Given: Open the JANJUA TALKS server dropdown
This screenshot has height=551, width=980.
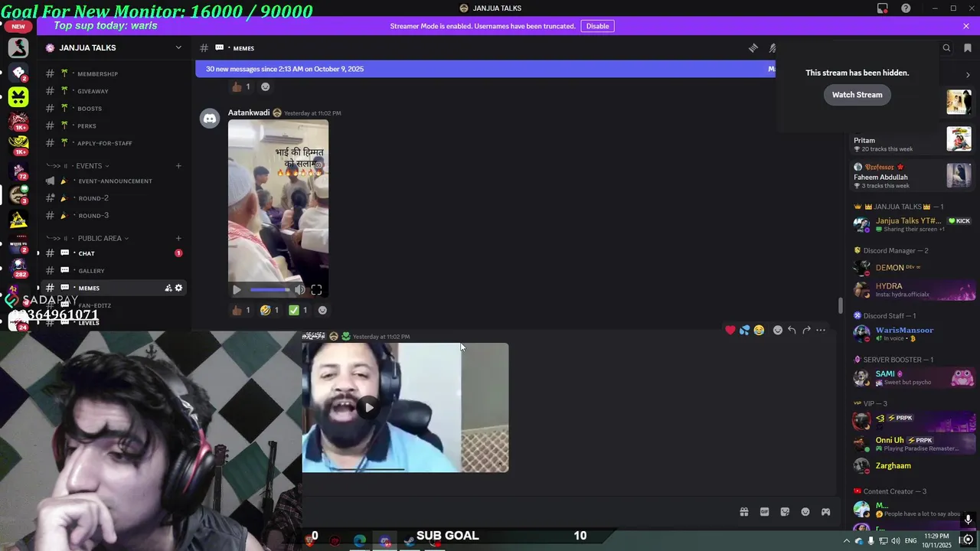Looking at the screenshot, I should coord(178,47).
